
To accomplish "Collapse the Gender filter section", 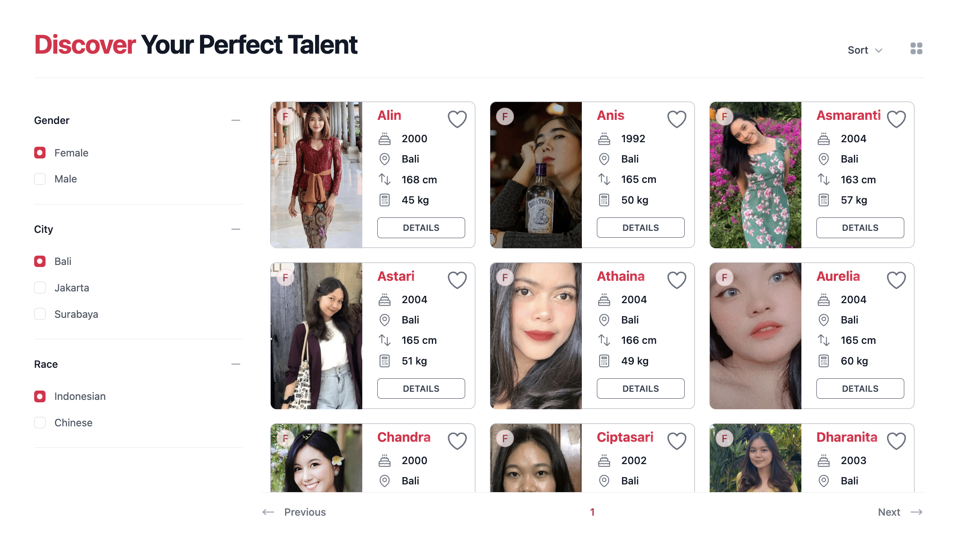I will click(236, 120).
